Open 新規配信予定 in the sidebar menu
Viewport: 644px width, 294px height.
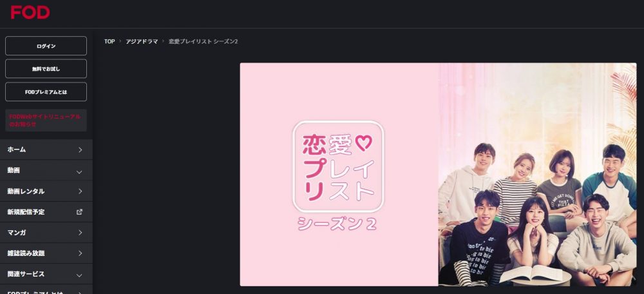[x=46, y=211]
